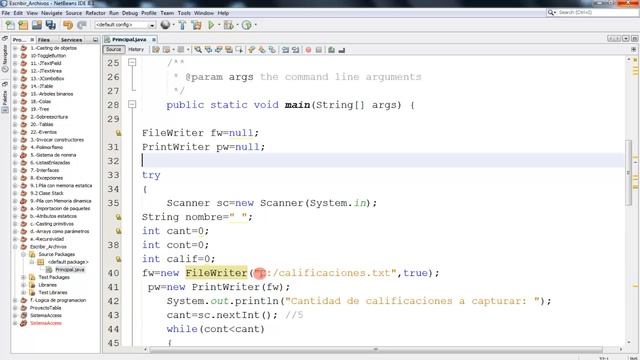This screenshot has width=640, height=360.
Task: Click the hint lightbulb on int calif line
Action: [x=118, y=259]
